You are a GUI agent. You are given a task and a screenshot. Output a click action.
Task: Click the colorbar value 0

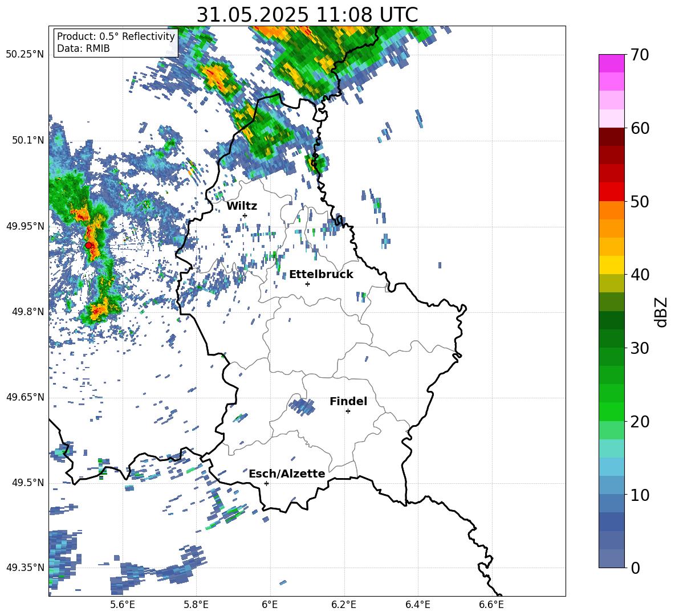pyautogui.click(x=635, y=568)
